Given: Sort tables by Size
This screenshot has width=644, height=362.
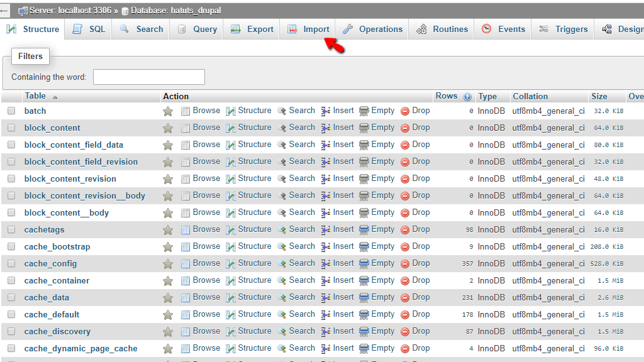Looking at the screenshot, I should coord(597,96).
